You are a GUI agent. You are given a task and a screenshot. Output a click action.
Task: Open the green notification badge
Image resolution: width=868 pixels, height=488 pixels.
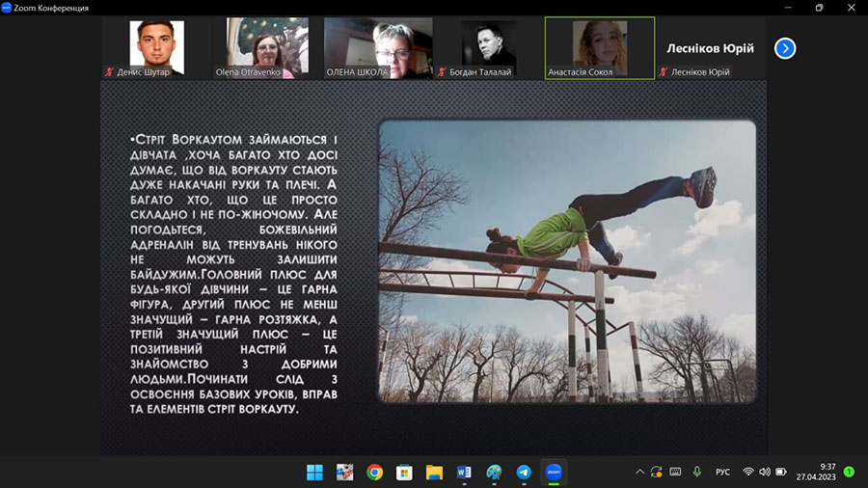849,472
